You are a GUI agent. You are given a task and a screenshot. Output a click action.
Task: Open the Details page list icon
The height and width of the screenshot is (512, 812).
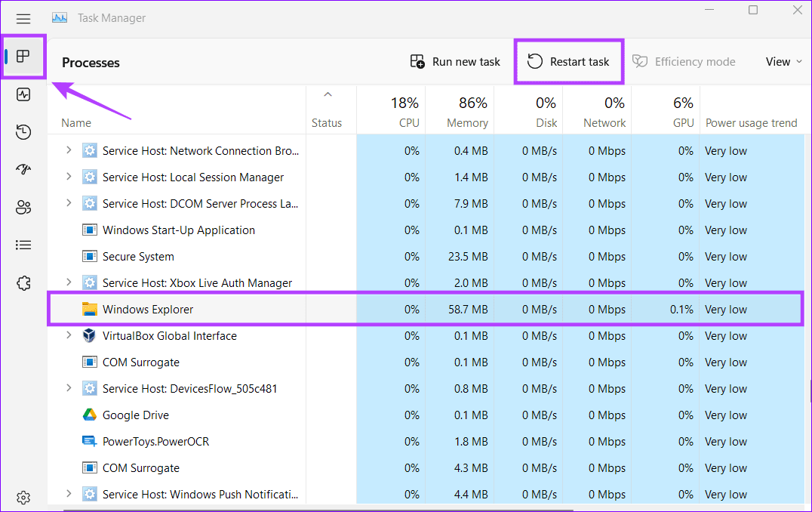click(23, 245)
